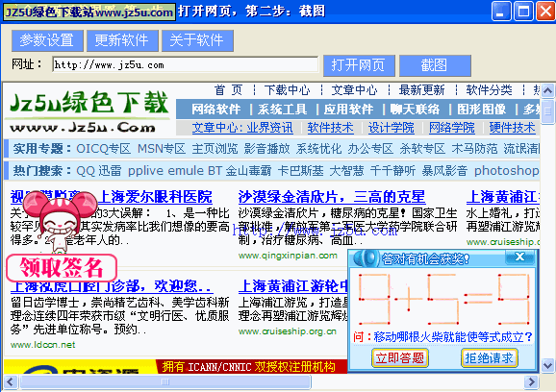Click the speaker icon in popup header
This screenshot has width=556, height=392.
(x=366, y=258)
